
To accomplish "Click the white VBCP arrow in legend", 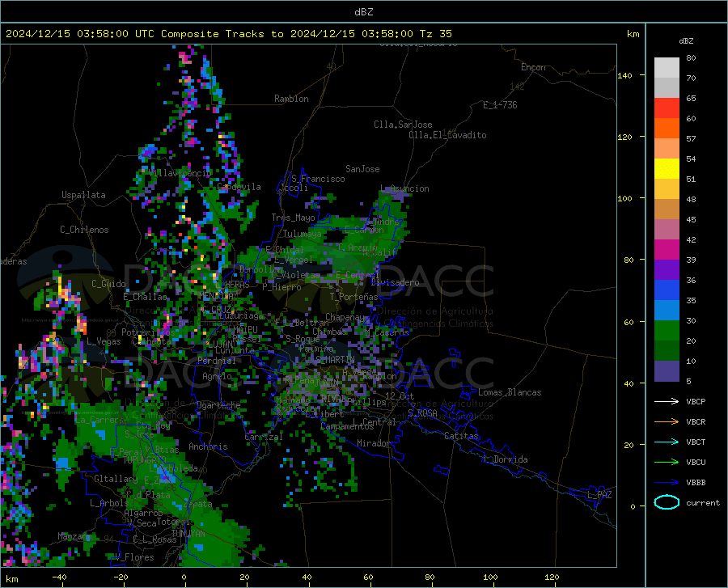I will tap(667, 401).
